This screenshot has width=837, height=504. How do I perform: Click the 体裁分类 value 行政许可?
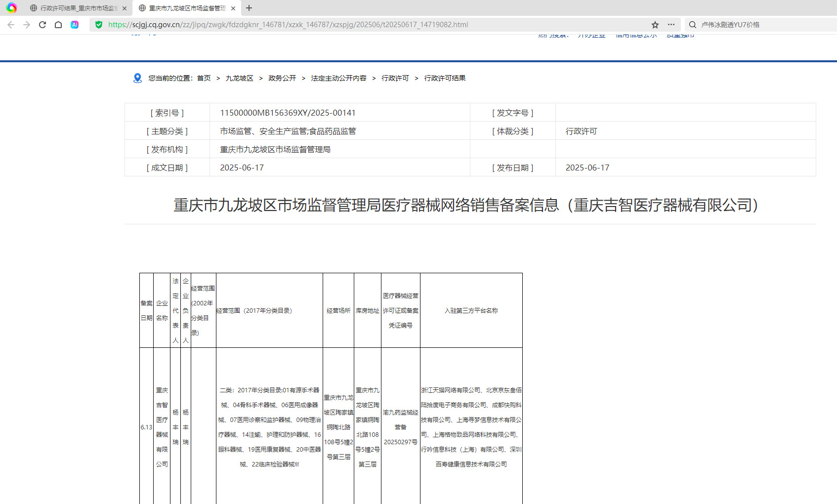tap(581, 131)
